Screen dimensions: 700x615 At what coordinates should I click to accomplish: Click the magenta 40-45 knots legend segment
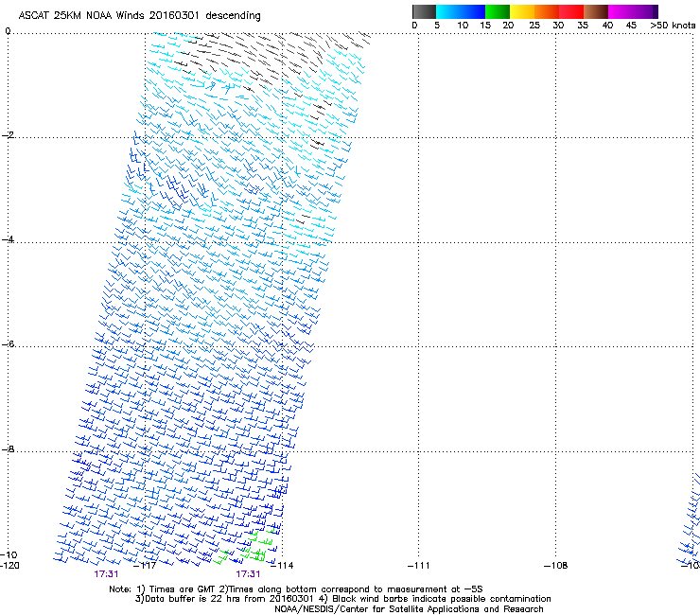(621, 11)
